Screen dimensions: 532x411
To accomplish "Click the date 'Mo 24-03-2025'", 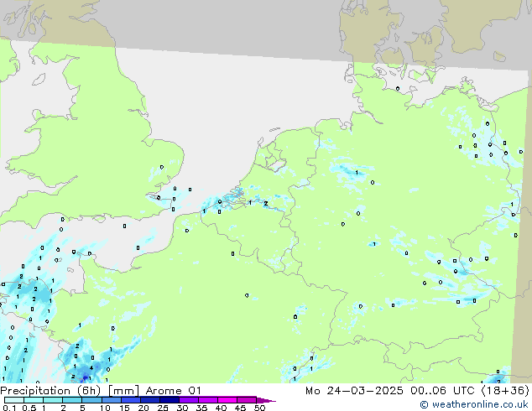I will 354,391.
